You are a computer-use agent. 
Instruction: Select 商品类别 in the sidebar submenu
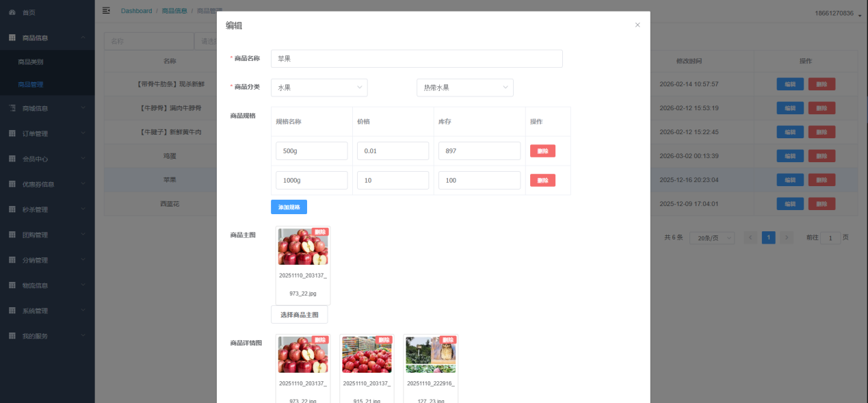[31, 62]
